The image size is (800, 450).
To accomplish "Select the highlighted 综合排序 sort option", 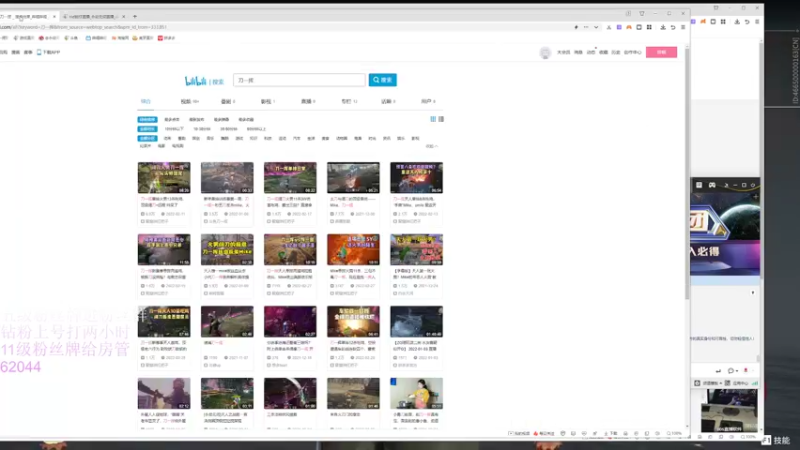I will 147,119.
